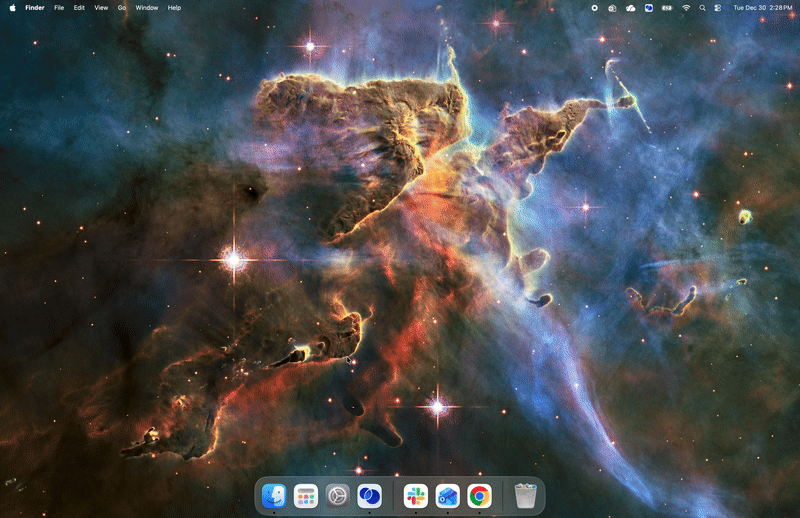Launch Slack from the Dock

point(416,496)
